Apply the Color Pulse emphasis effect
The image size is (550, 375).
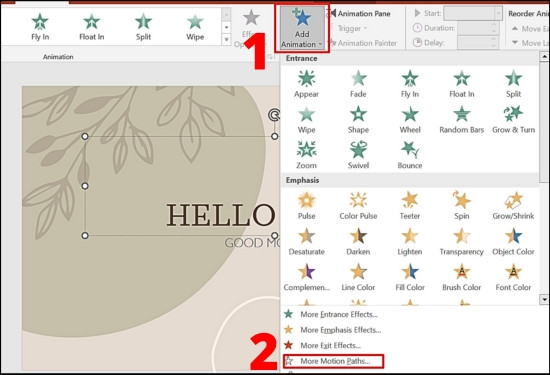pos(358,206)
